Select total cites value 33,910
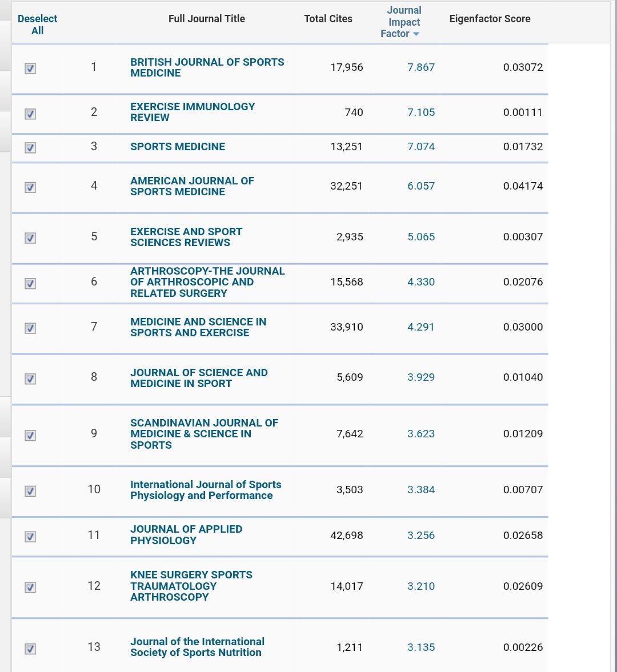617x672 pixels. 346,327
